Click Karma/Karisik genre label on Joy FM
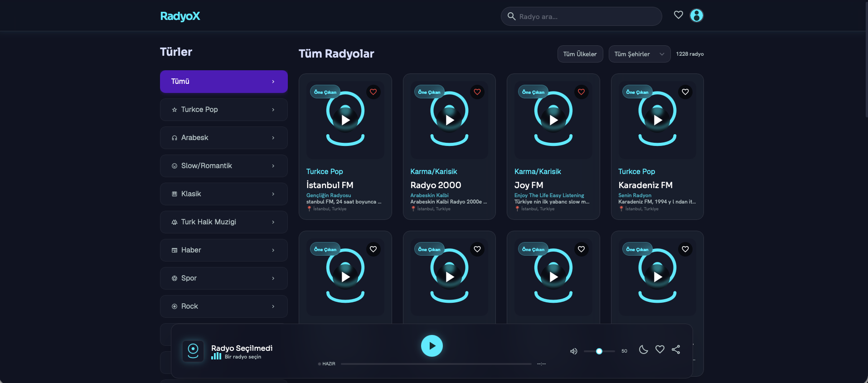The height and width of the screenshot is (383, 868). (538, 171)
